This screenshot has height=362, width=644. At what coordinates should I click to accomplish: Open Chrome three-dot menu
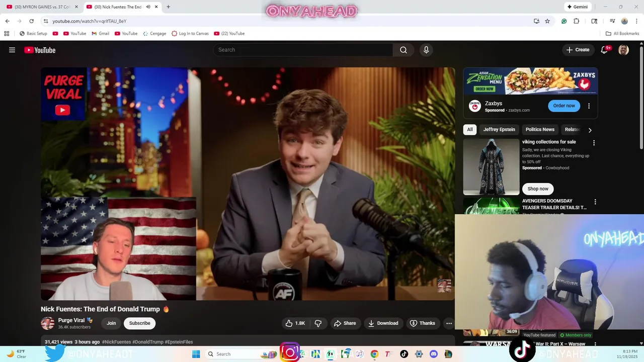point(636,21)
